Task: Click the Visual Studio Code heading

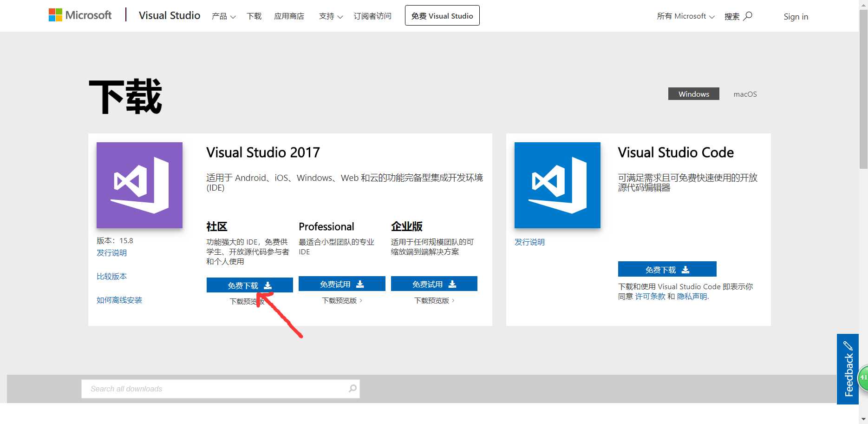Action: click(x=676, y=152)
